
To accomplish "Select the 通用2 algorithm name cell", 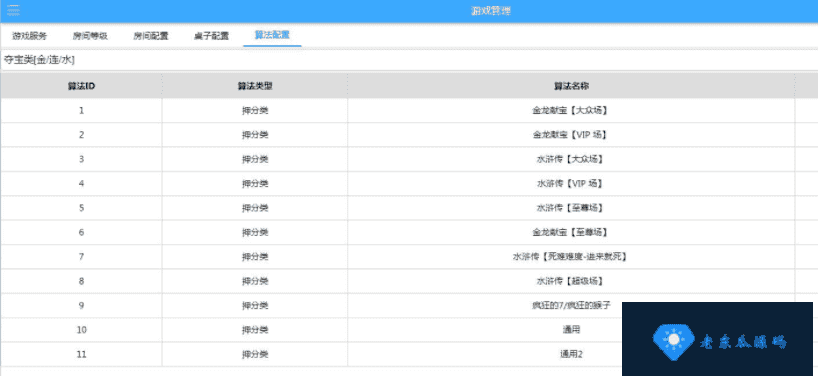I will point(571,354).
